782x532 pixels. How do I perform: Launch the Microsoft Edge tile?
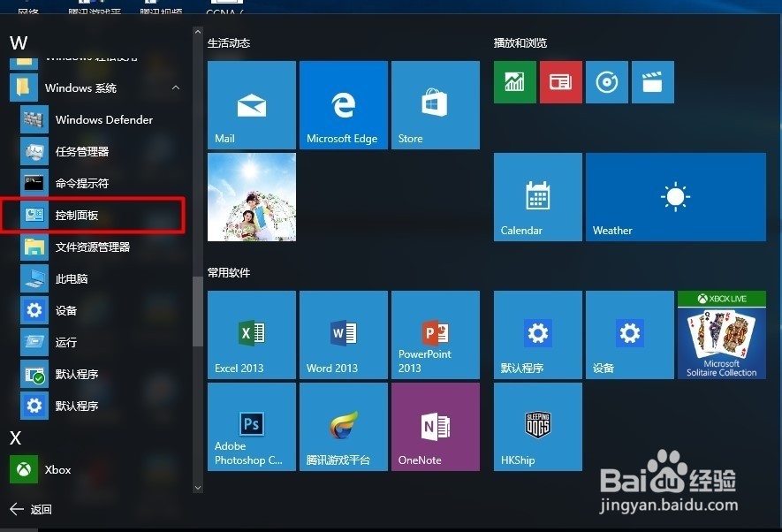344,104
